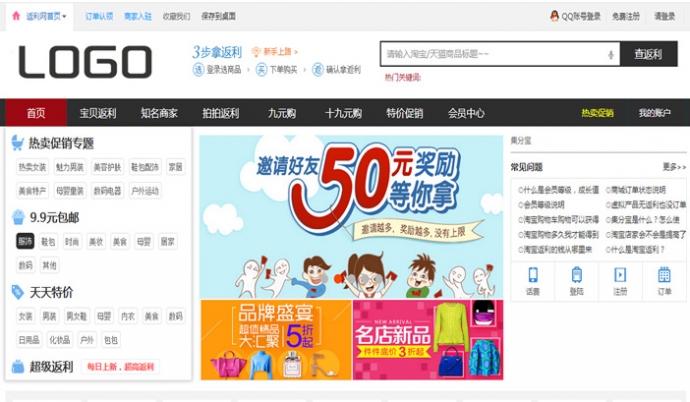Viewport: 690px width, 402px height.
Task: Select the 户外运动 category tag
Action: [x=145, y=191]
